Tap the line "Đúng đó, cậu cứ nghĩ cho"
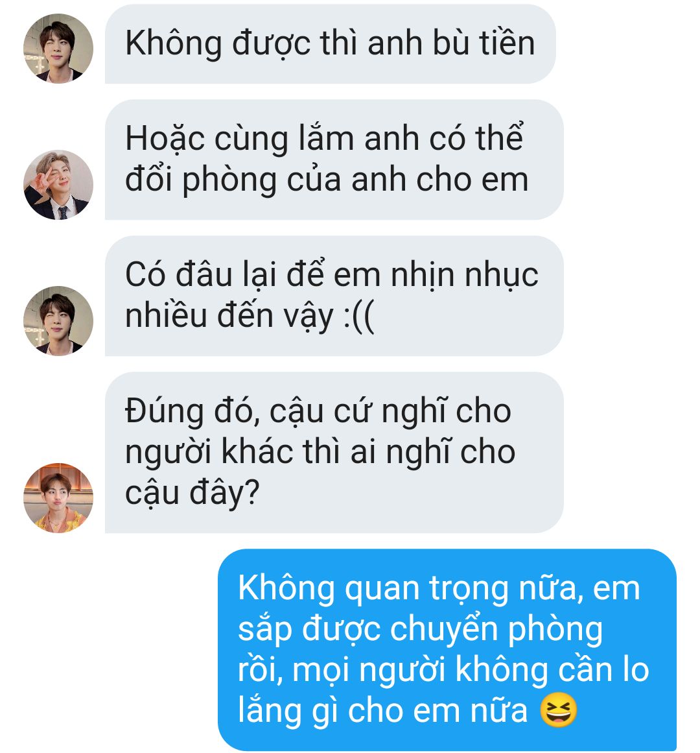 point(318,412)
